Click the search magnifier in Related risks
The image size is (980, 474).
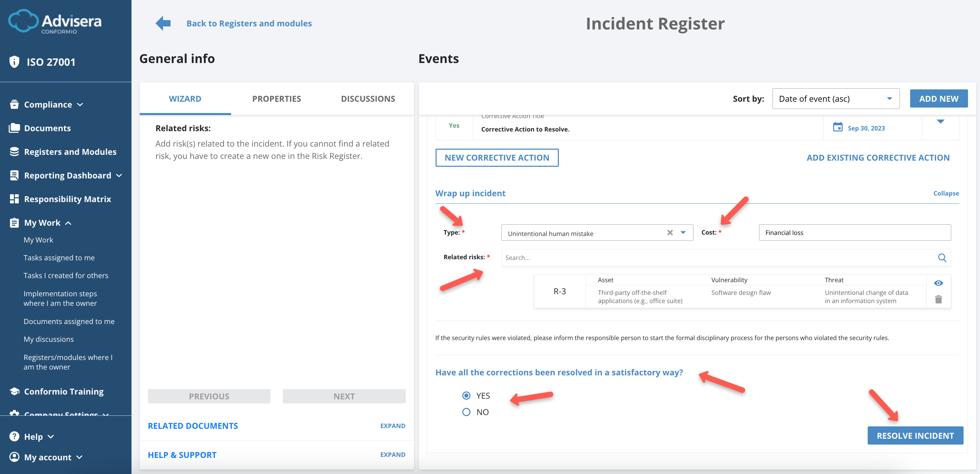[x=943, y=258]
